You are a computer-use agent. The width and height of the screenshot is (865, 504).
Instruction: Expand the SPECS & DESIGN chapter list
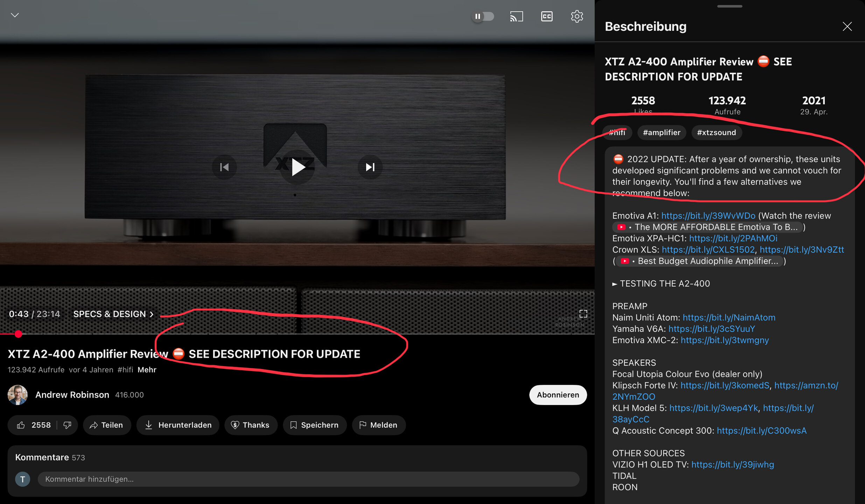point(113,314)
